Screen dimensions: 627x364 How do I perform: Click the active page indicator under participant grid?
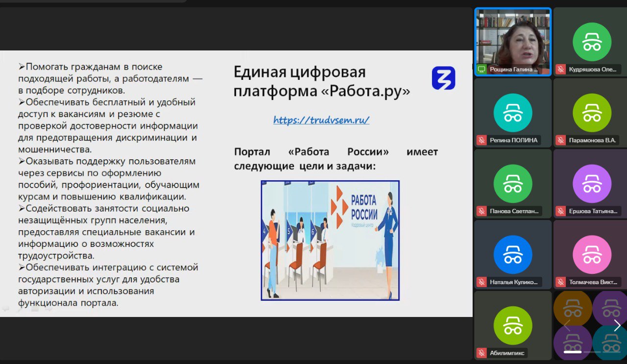click(573, 352)
